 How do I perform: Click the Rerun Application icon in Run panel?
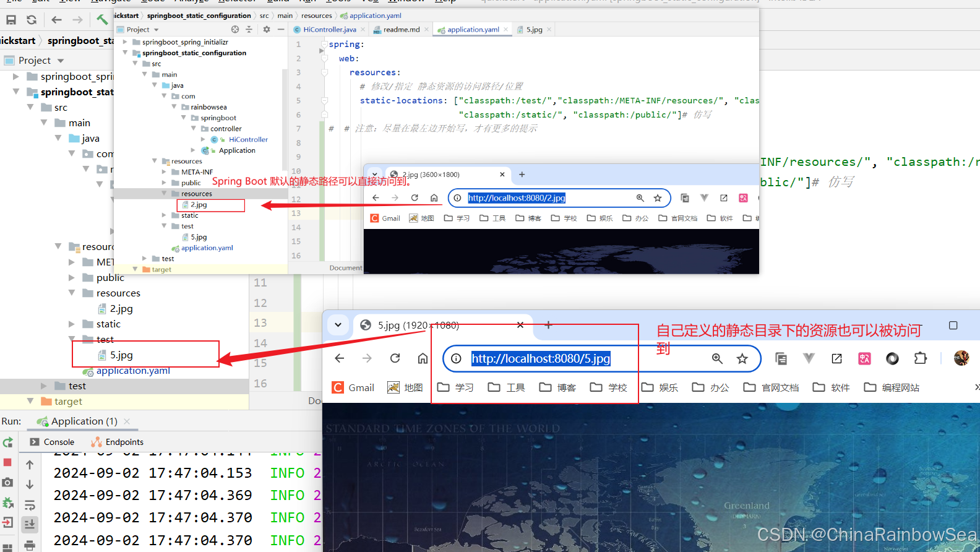coord(7,442)
